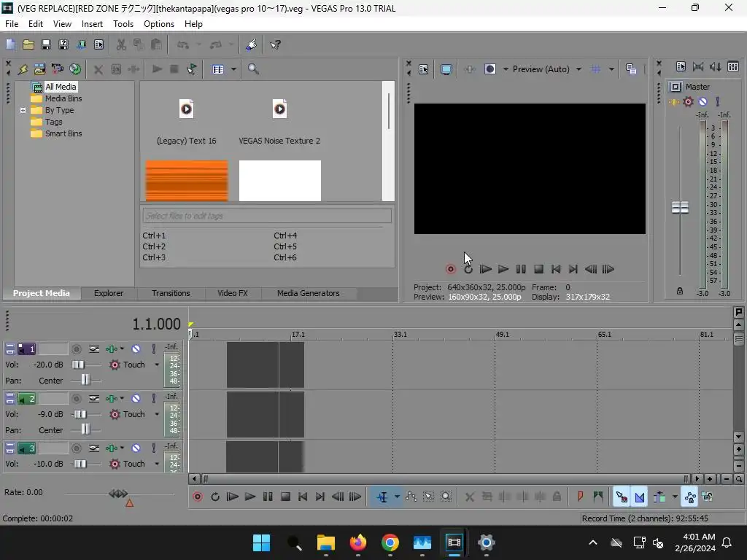
Task: Click Go to End in timeline transport
Action: click(320, 497)
